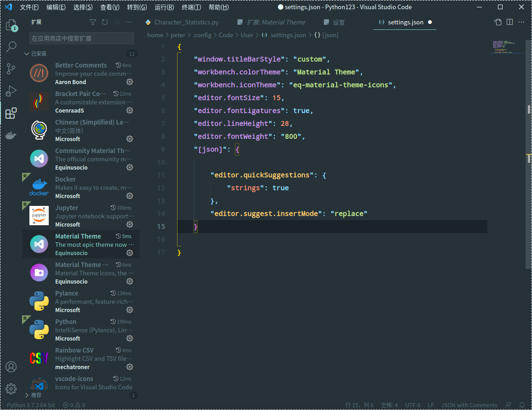Screen dimensions: 532x410
Task: Click the Python 3.7.3 64-bit interpreter selector
Action: 31,405
